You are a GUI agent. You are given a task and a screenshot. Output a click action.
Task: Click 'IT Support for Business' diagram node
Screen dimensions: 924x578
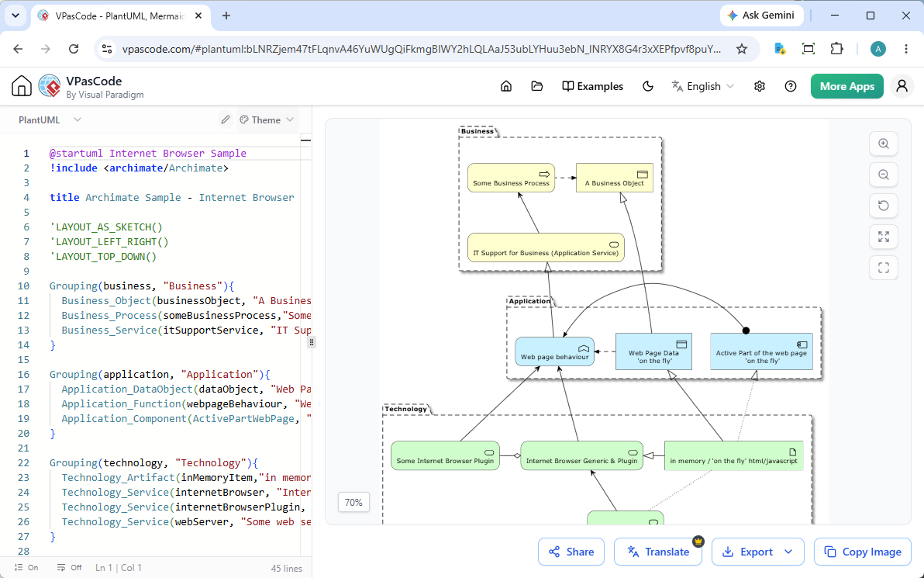click(x=546, y=247)
